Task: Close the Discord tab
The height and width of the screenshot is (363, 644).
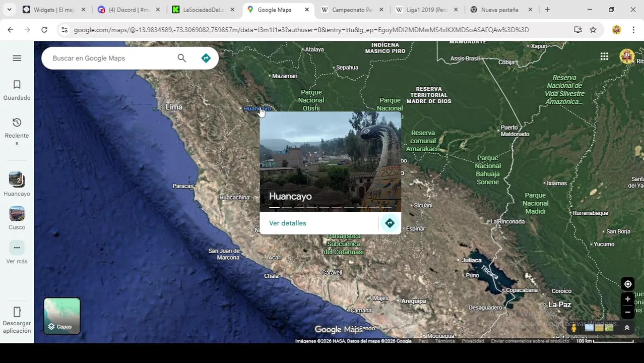Action: tap(158, 10)
